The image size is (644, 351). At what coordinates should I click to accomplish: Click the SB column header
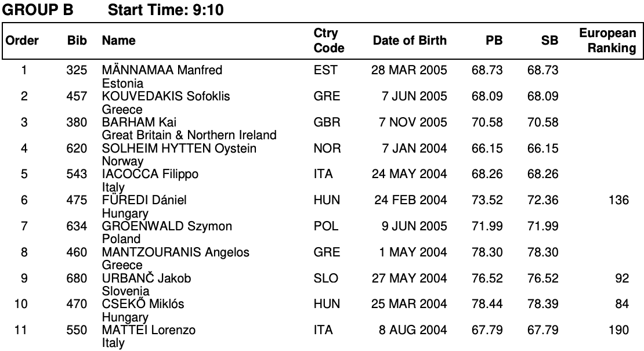pyautogui.click(x=549, y=41)
